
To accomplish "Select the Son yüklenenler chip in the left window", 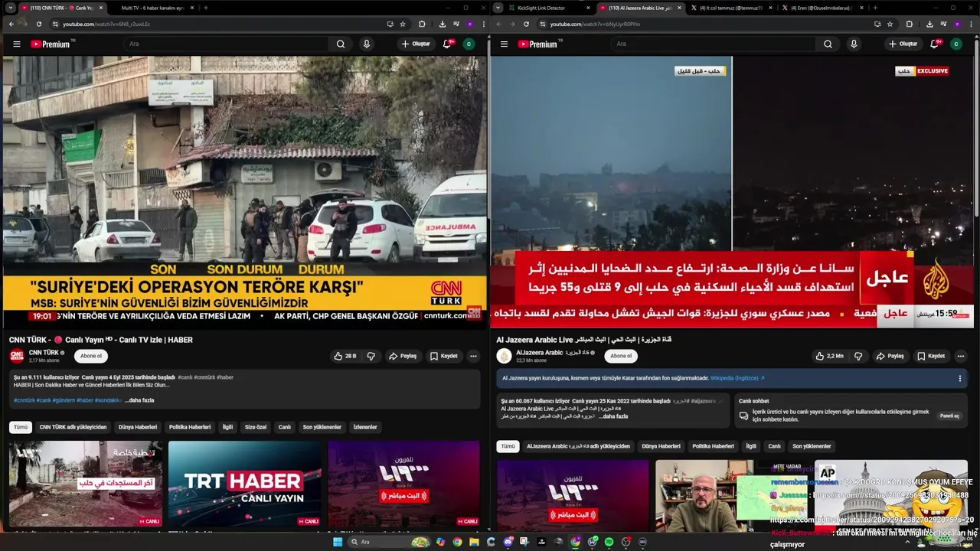I will pos(322,427).
